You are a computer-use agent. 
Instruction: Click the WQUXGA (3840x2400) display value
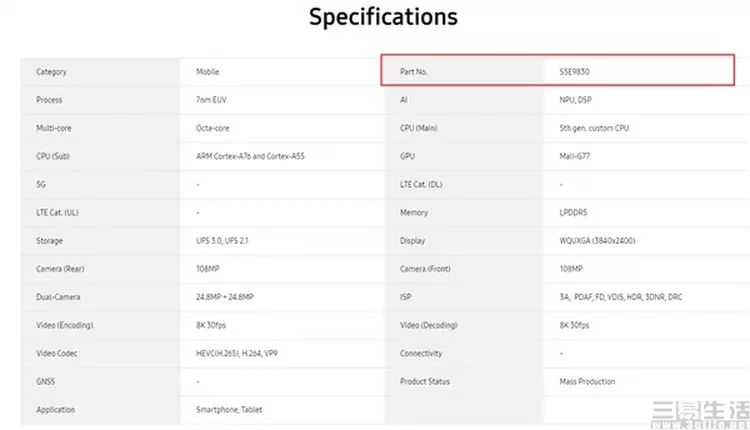598,240
